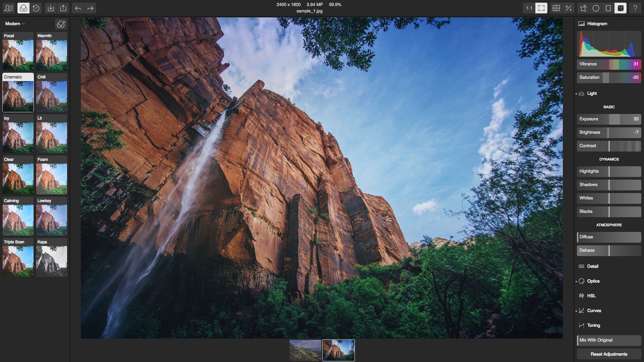Click the sample_1.jpg file name
Screen dimensions: 644x362
click(309, 11)
